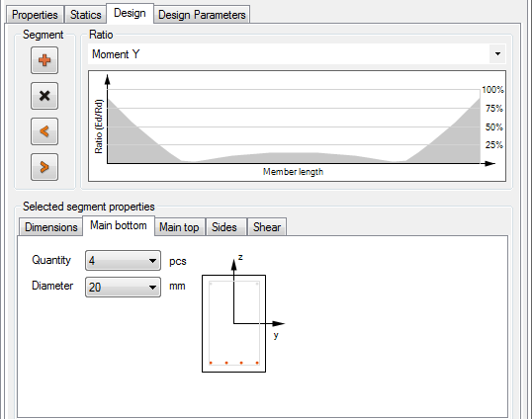Screen dimensions: 532x419
Task: Go to next segment with right arrow
Action: coord(44,167)
